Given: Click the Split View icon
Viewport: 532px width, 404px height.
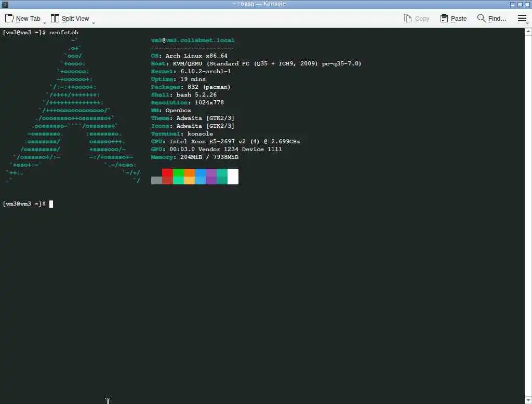Looking at the screenshot, I should (x=55, y=18).
